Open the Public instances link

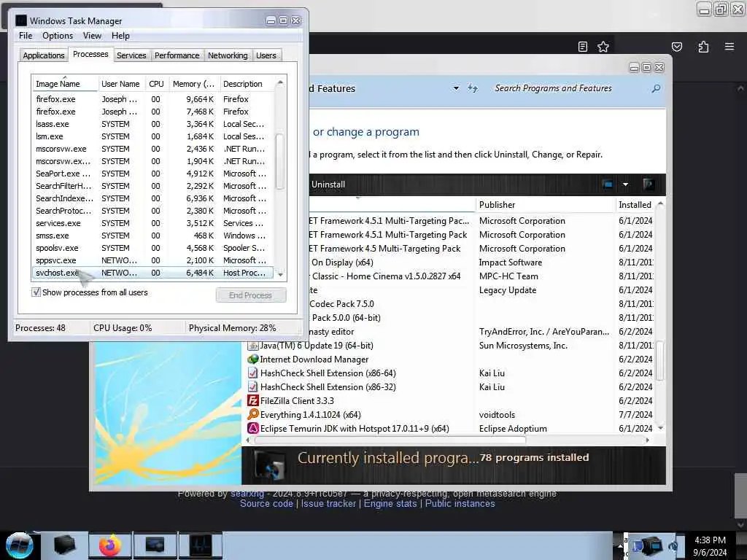point(460,504)
